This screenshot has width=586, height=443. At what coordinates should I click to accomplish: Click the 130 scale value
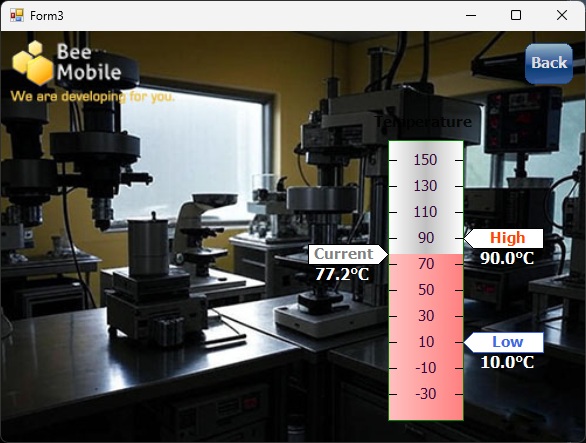point(425,186)
